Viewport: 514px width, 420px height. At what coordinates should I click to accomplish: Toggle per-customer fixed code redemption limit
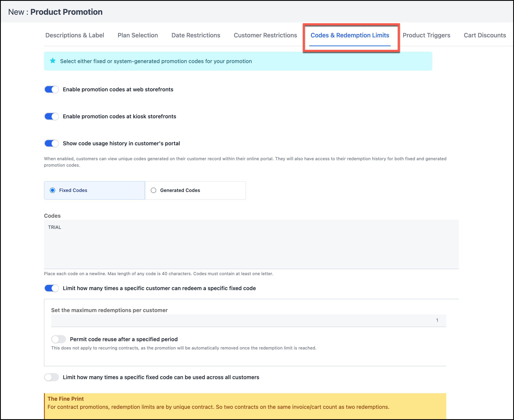(51, 288)
